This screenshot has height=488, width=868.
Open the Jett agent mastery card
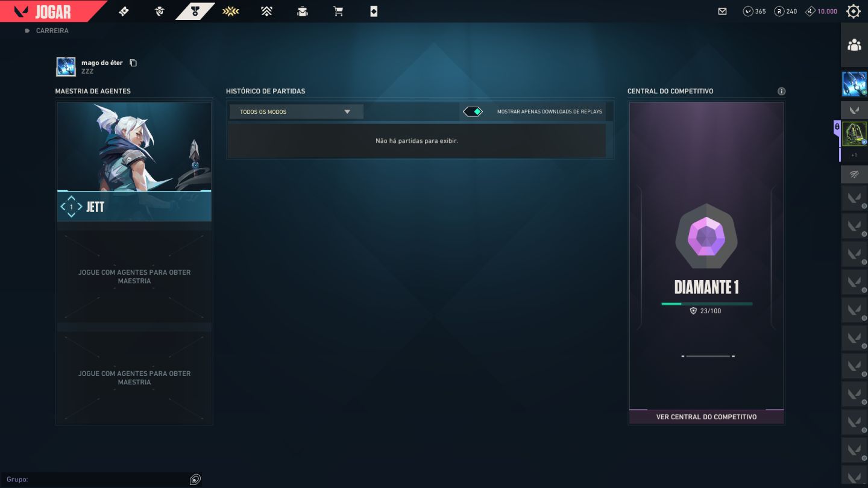pos(134,161)
